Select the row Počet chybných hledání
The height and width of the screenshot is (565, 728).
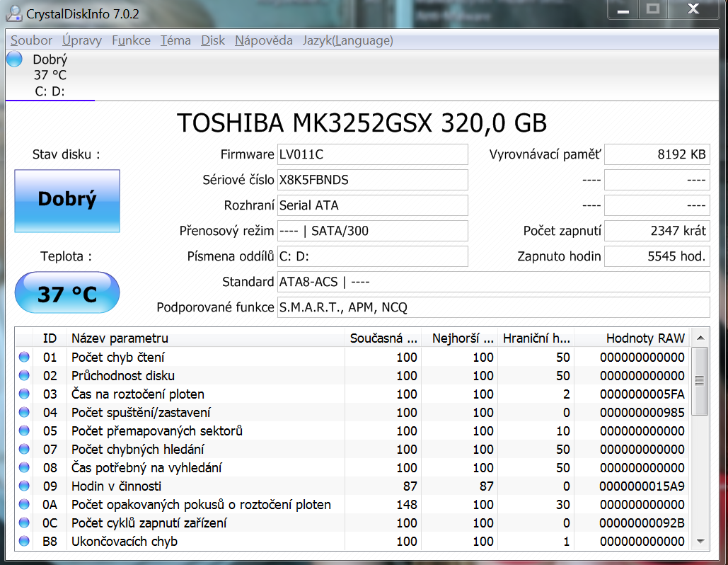click(x=352, y=450)
